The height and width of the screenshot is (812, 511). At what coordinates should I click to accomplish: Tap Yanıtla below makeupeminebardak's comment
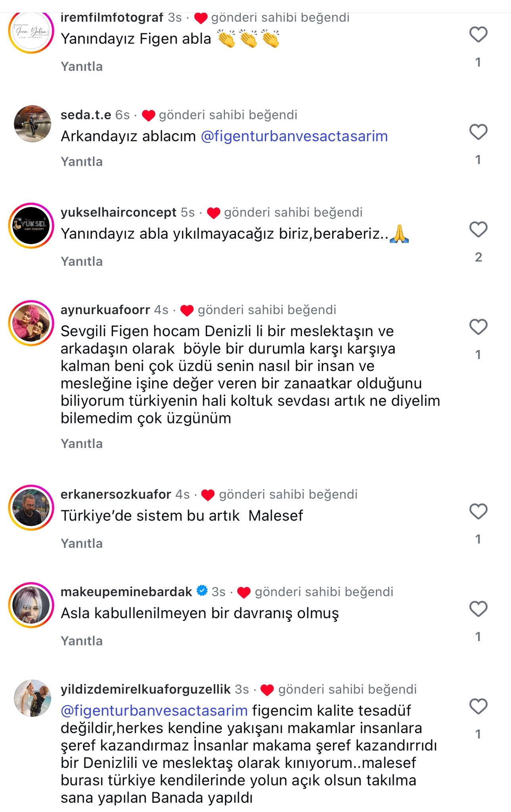click(x=82, y=641)
